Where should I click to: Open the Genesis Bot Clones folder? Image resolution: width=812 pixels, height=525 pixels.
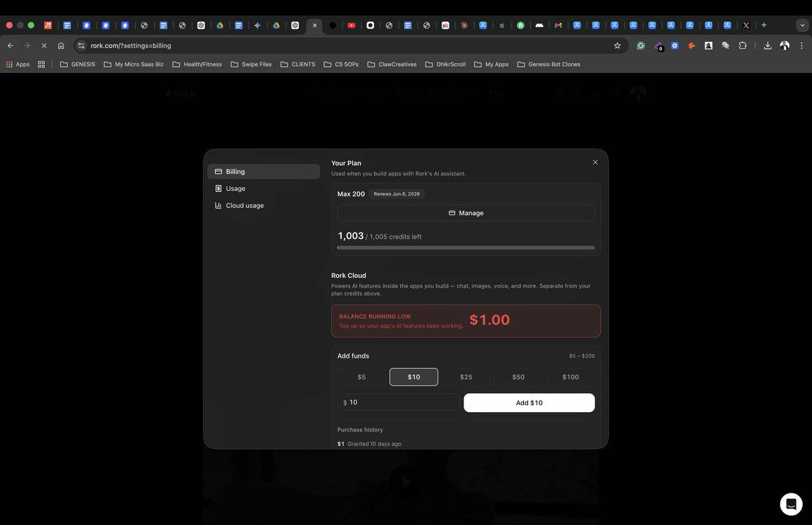pos(549,64)
